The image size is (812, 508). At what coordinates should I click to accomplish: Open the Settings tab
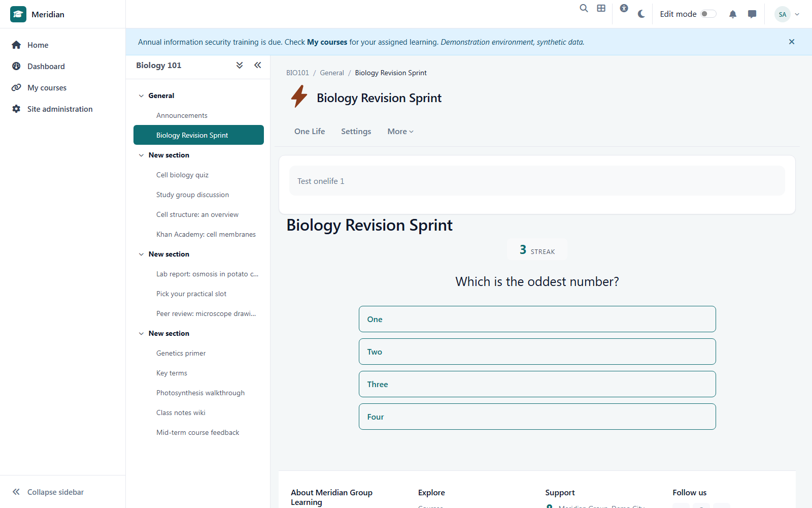pos(356,131)
